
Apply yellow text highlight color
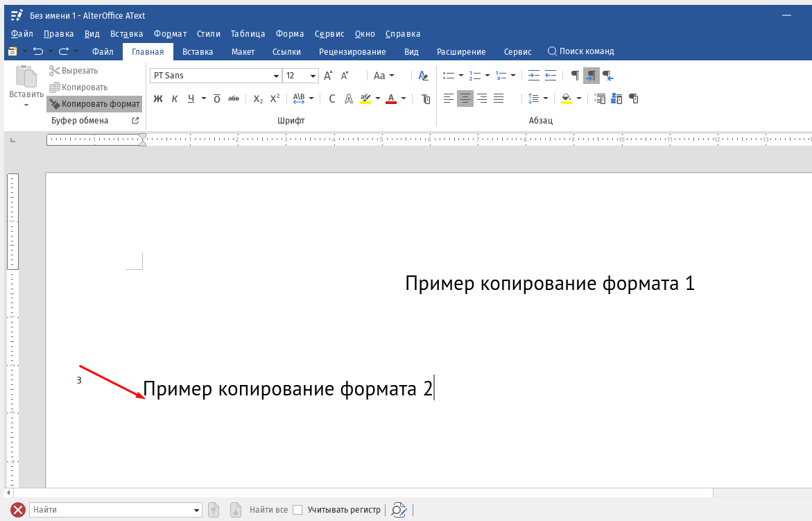coord(365,99)
